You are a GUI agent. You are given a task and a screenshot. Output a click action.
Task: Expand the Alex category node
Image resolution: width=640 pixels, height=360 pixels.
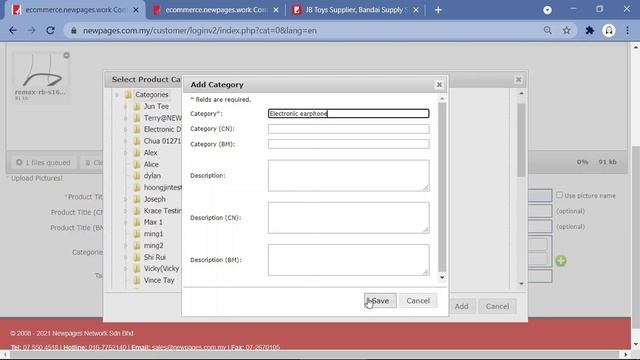click(126, 153)
